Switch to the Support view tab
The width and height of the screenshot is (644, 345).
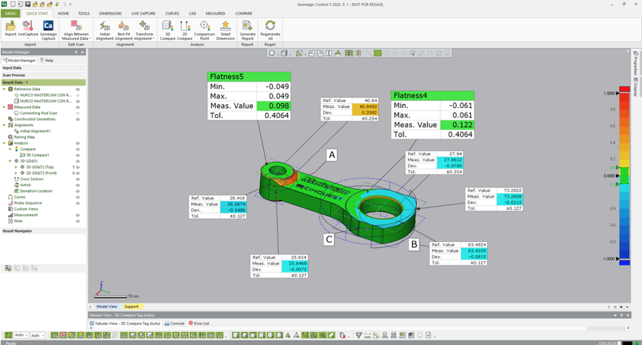click(131, 306)
